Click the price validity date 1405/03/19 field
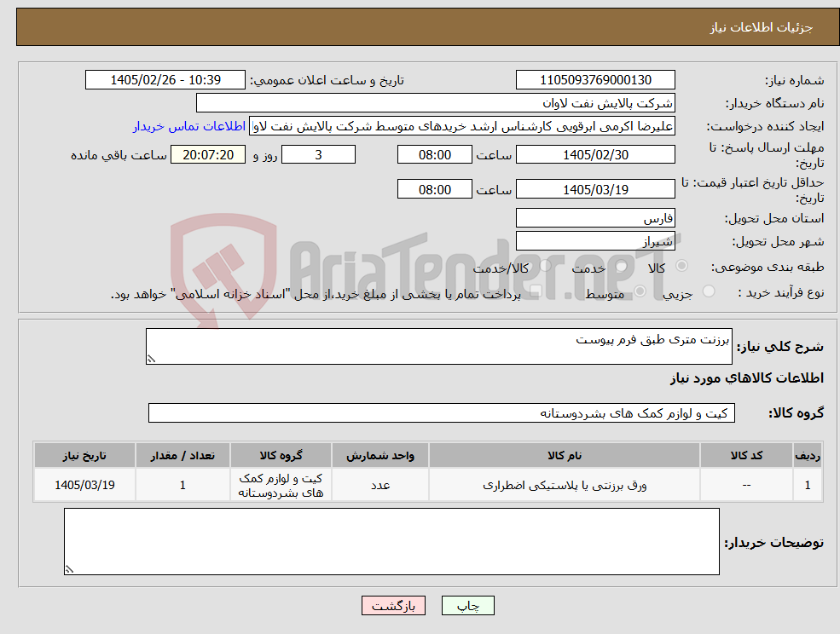840x634 pixels. tap(595, 189)
